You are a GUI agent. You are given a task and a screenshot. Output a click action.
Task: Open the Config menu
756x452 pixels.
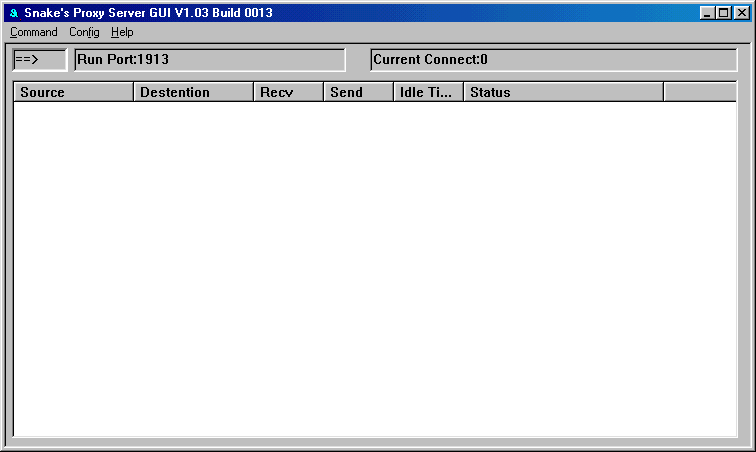(x=84, y=32)
